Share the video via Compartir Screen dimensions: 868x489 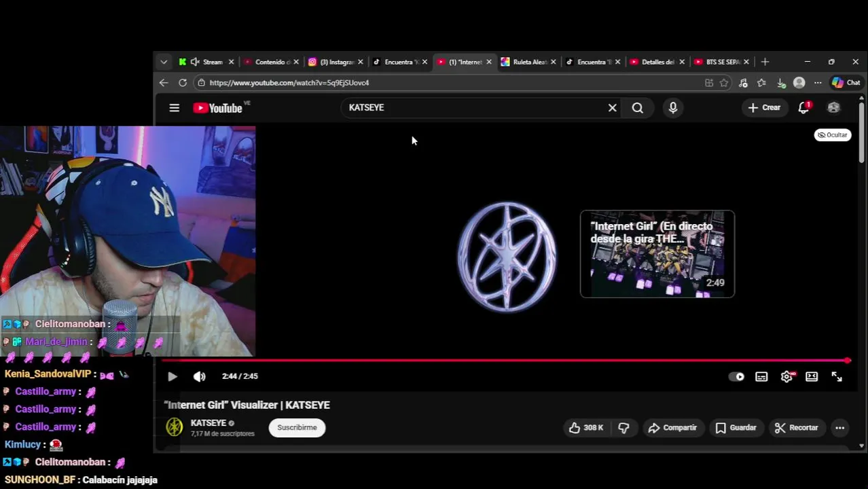(x=672, y=427)
